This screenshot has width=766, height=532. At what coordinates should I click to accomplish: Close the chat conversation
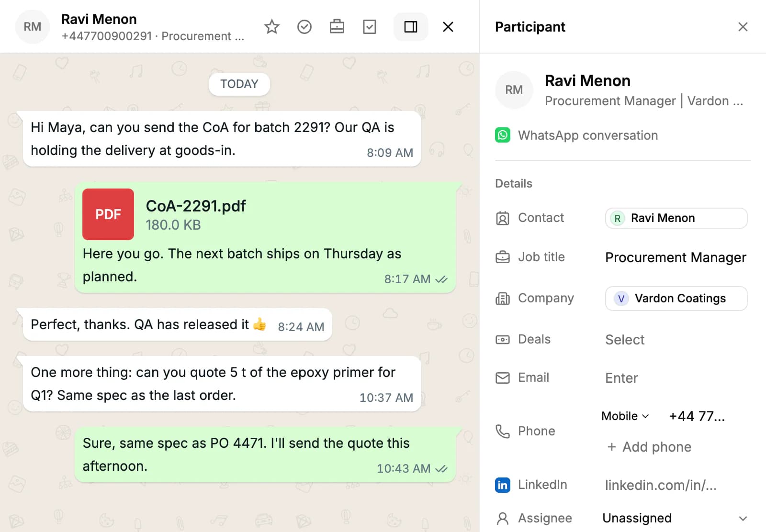coord(448,27)
